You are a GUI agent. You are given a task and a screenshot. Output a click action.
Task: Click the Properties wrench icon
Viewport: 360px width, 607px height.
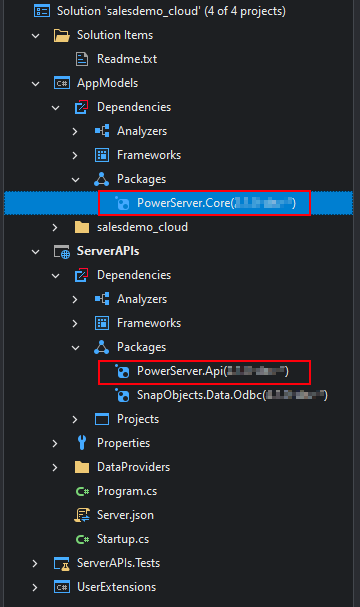82,443
